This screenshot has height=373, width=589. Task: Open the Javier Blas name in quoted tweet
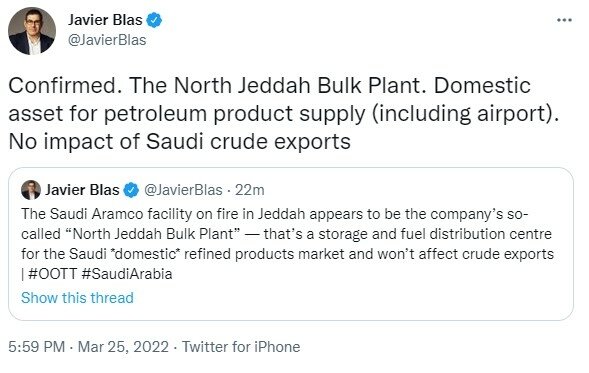82,190
